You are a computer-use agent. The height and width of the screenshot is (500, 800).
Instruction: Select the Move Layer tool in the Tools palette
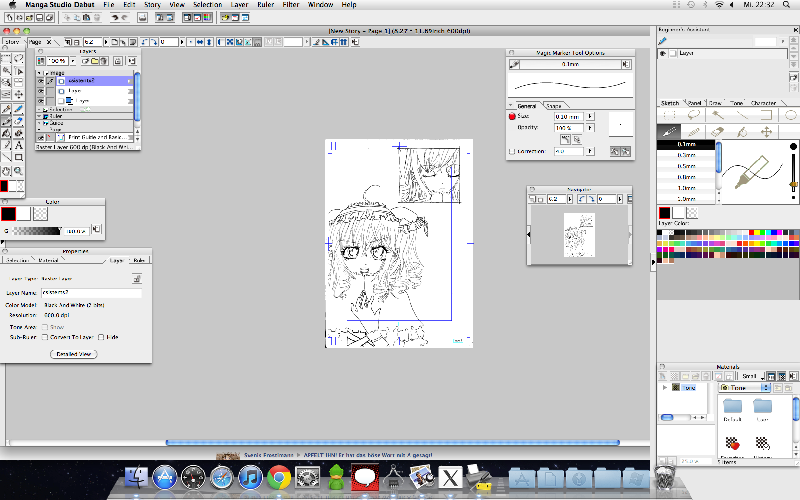18,94
